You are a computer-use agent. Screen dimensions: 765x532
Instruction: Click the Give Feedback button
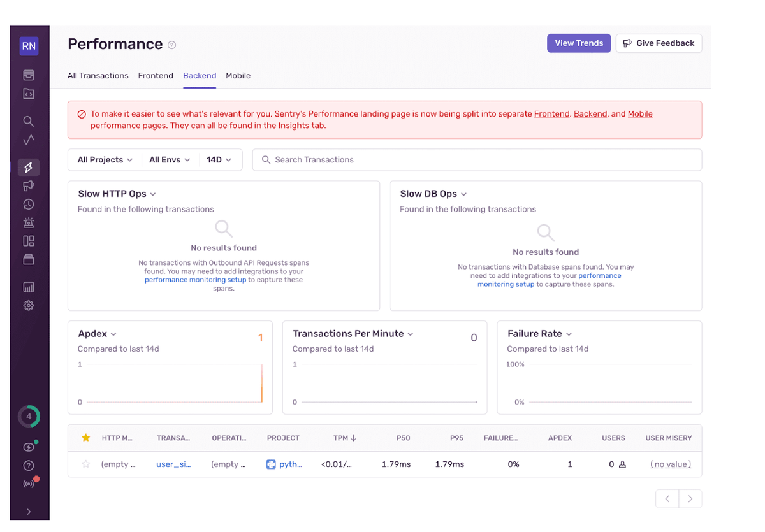click(659, 43)
